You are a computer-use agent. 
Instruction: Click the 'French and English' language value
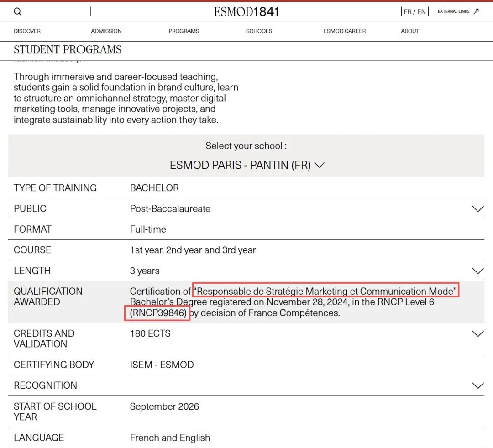click(170, 438)
